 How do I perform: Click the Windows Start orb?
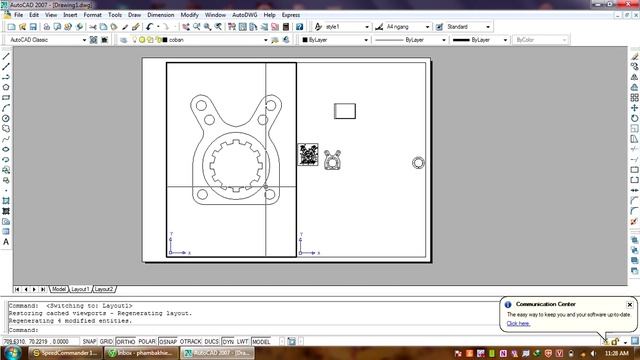[x=12, y=353]
